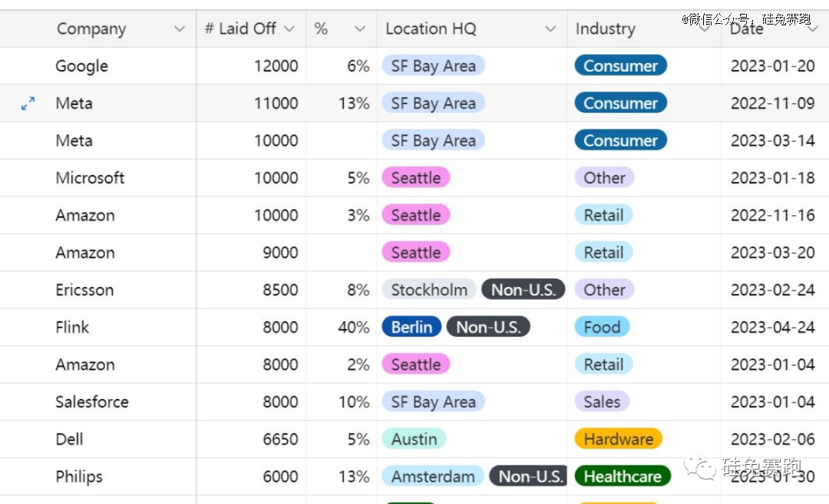This screenshot has width=829, height=504.
Task: Open the Location HQ column chevron
Action: (551, 28)
